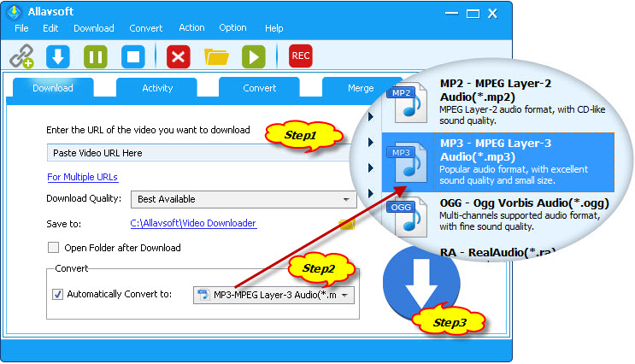Pause downloads with the green Pause icon
Screen dimensions: 635x364
click(95, 57)
